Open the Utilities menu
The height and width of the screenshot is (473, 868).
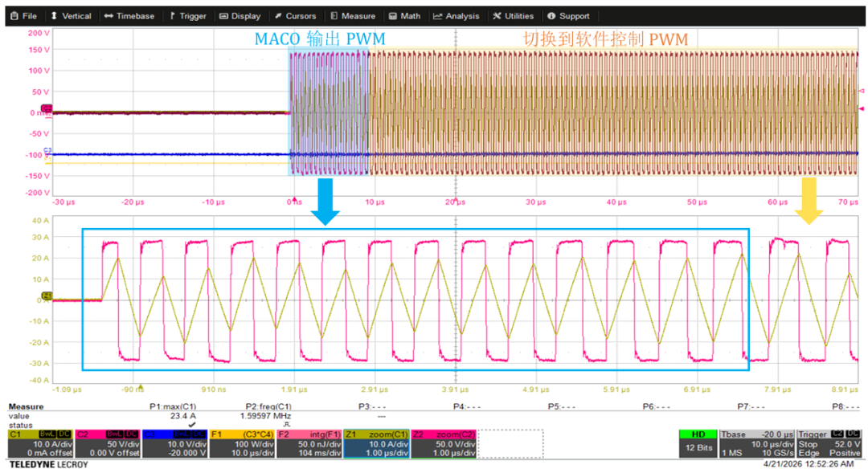[513, 16]
